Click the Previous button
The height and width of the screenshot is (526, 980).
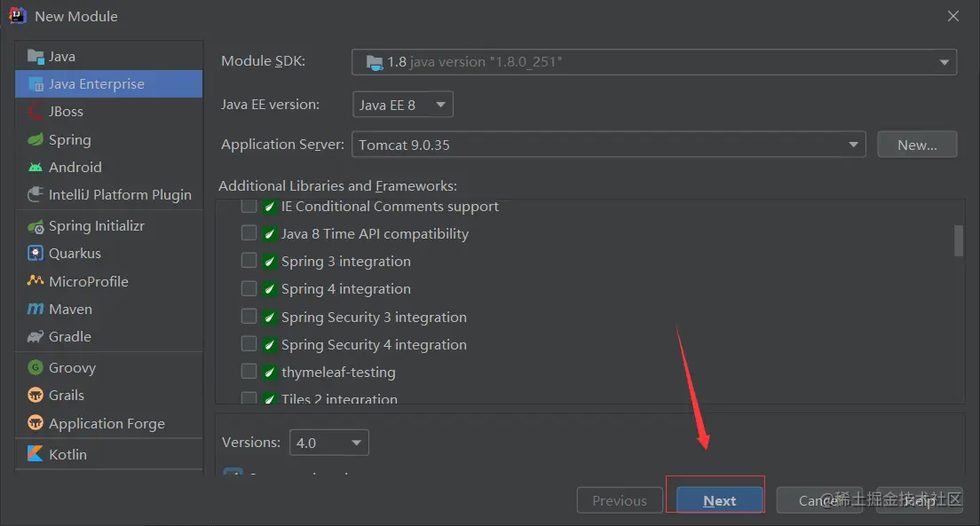pos(620,500)
